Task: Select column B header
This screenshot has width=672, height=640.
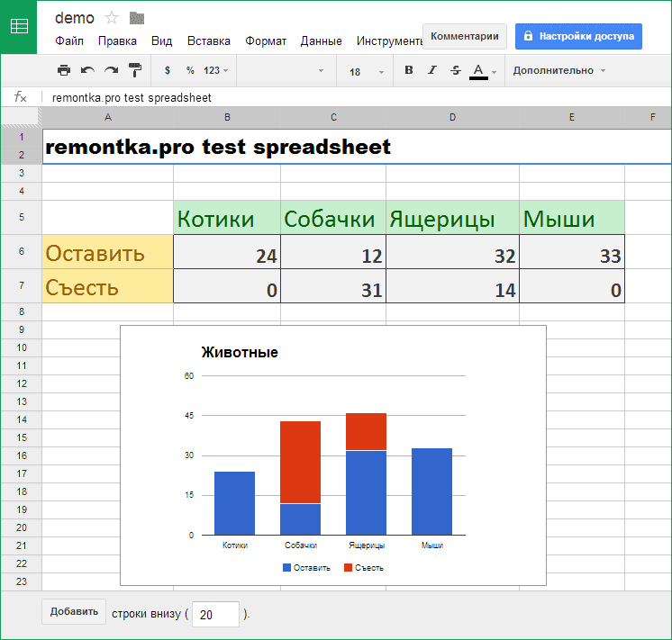Action: 227,117
